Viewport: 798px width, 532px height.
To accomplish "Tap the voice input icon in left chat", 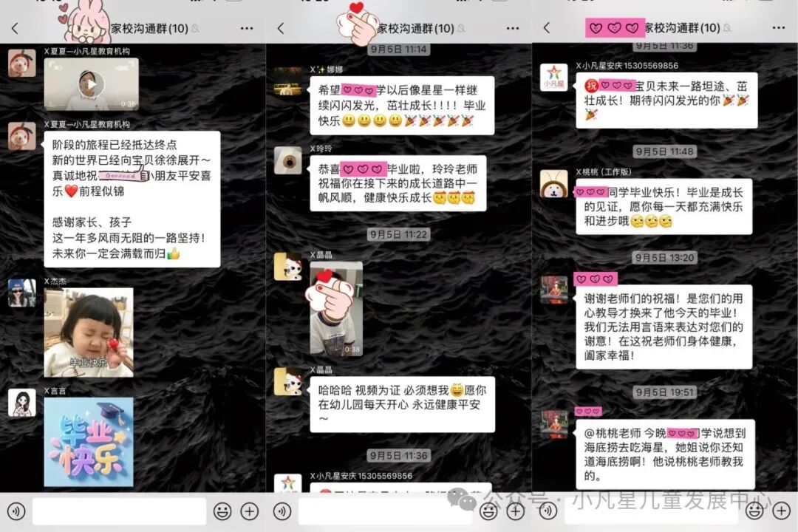I will pyautogui.click(x=16, y=511).
